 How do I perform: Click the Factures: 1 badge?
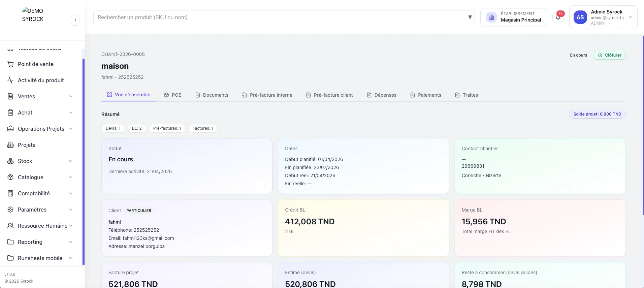pos(203,128)
